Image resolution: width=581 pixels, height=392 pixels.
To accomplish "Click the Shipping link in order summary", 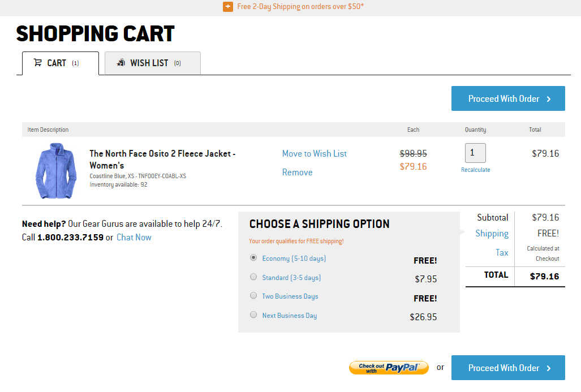I will 492,234.
